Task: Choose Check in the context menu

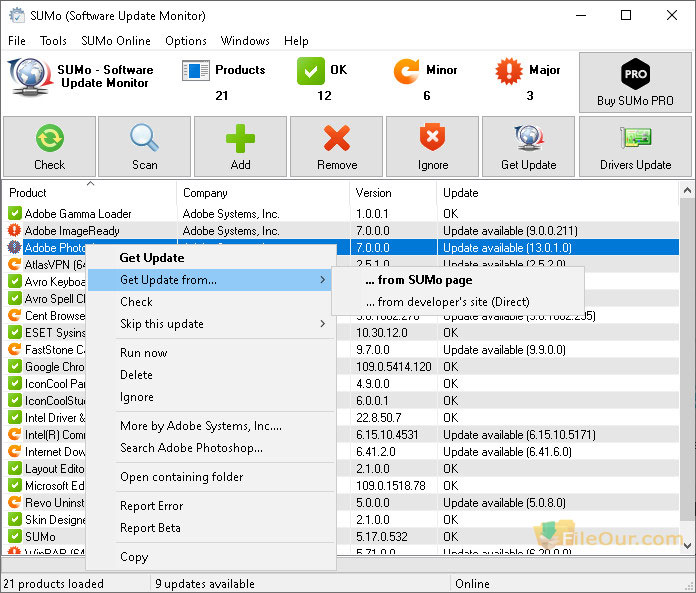Action: tap(211, 302)
